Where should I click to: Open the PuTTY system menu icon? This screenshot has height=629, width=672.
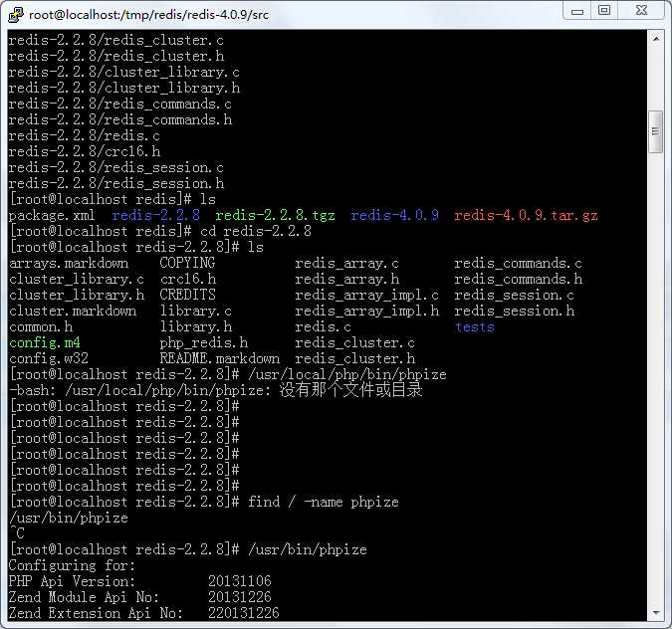[x=15, y=14]
